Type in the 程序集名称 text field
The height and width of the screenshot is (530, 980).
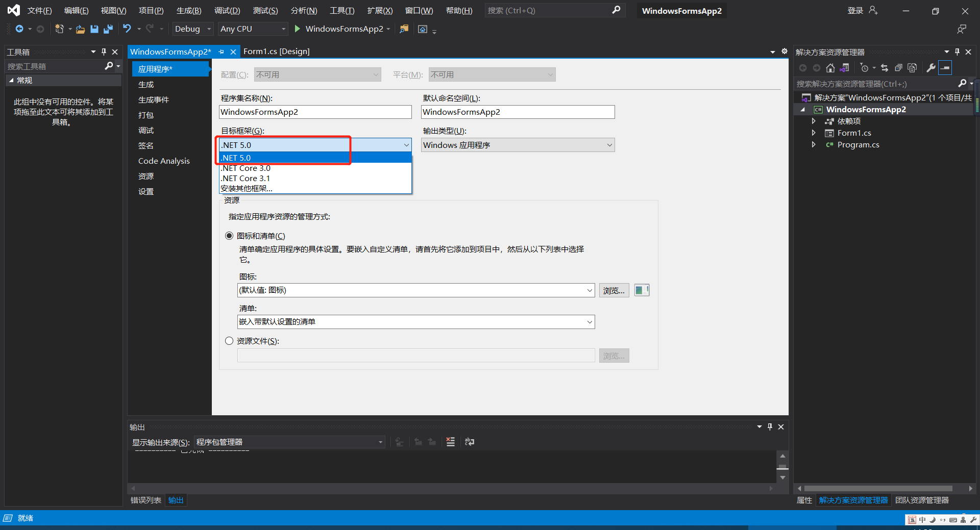(315, 112)
